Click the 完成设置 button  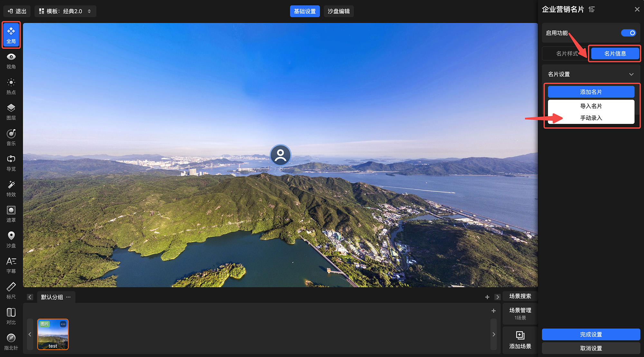[x=591, y=334]
